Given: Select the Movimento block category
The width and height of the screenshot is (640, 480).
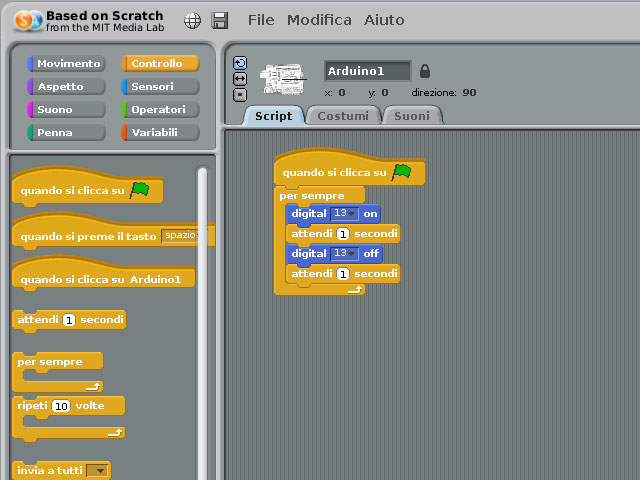Looking at the screenshot, I should (67, 64).
